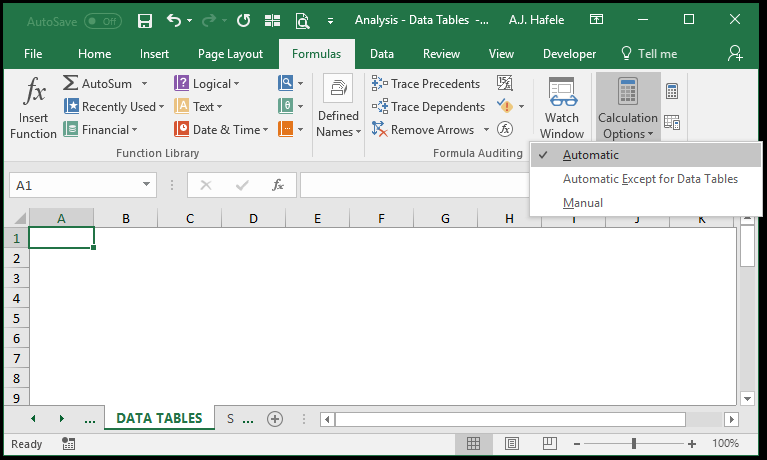Open the Name Box dropdown arrow

coord(146,184)
